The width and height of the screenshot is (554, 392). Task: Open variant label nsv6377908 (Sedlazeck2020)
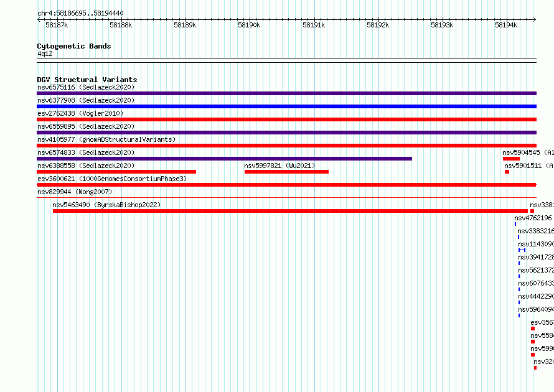point(86,100)
